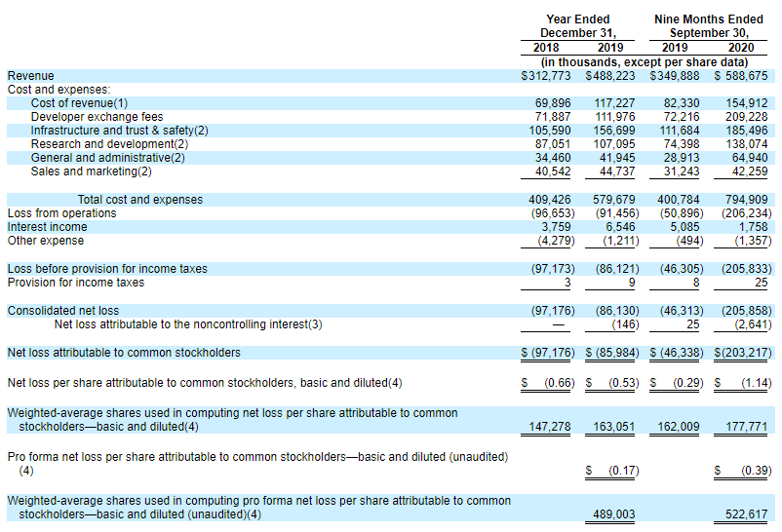Select noncontrolling interest row label
Viewport: 782px width, 532px height.
(x=188, y=324)
